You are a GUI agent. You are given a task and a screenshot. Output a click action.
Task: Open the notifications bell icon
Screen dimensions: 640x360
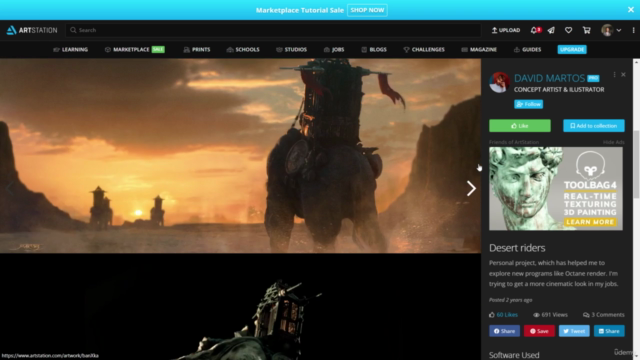[x=534, y=30]
